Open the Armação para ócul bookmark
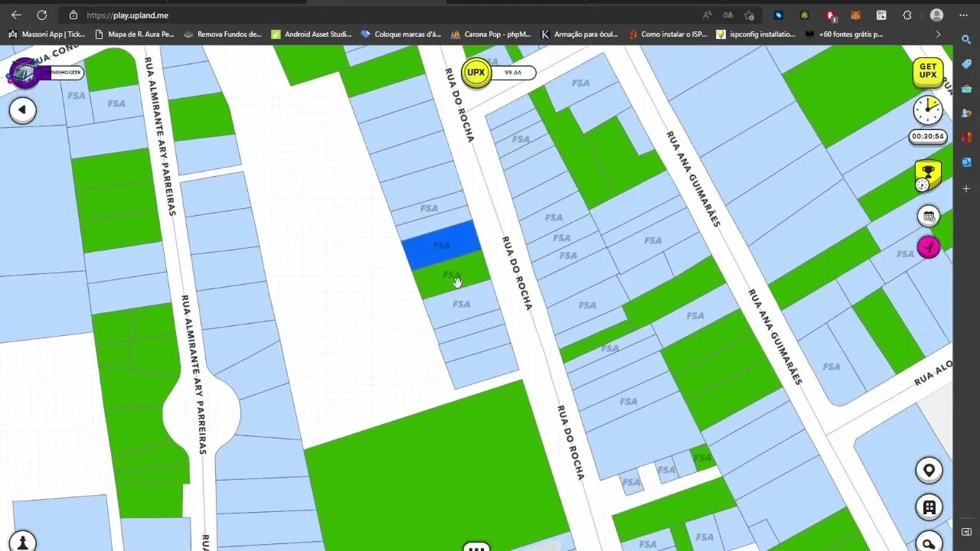Screen dimensions: 980x551 coord(580,34)
